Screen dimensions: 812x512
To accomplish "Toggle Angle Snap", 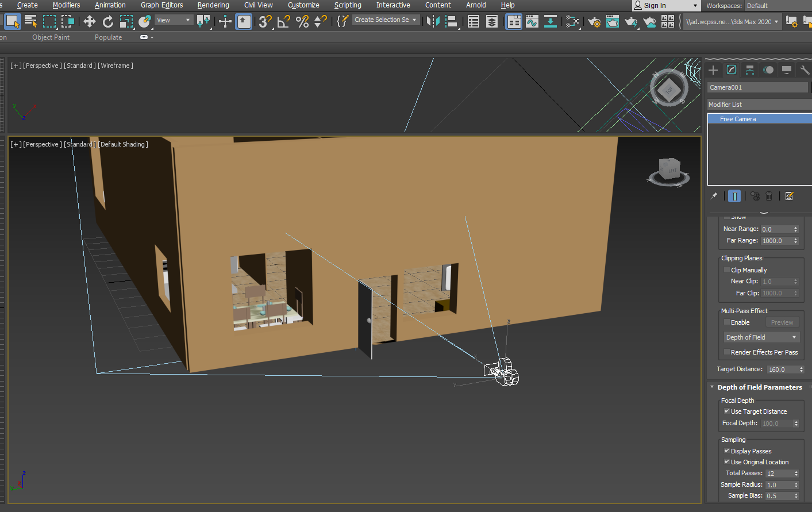I will click(x=283, y=22).
